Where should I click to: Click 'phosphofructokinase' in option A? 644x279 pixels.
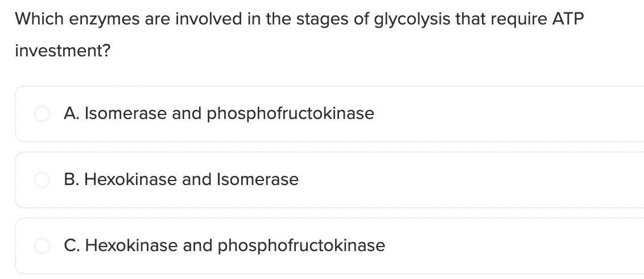pyautogui.click(x=290, y=114)
